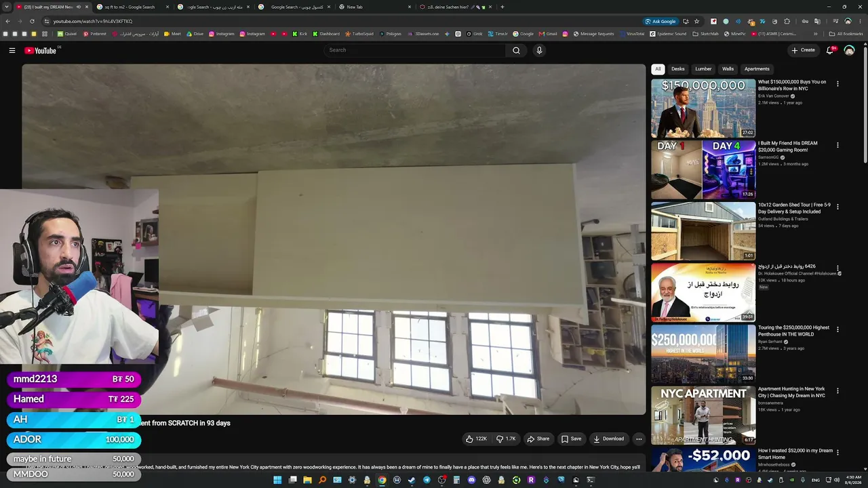Like the video with thumbs up
Screen dimensions: 868x488
(x=476, y=439)
